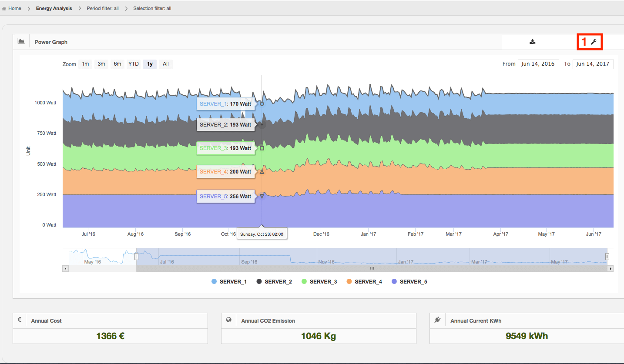Screen dimensions: 624x364
Task: Toggle SERVER_2 series in legend
Action: [x=274, y=282]
